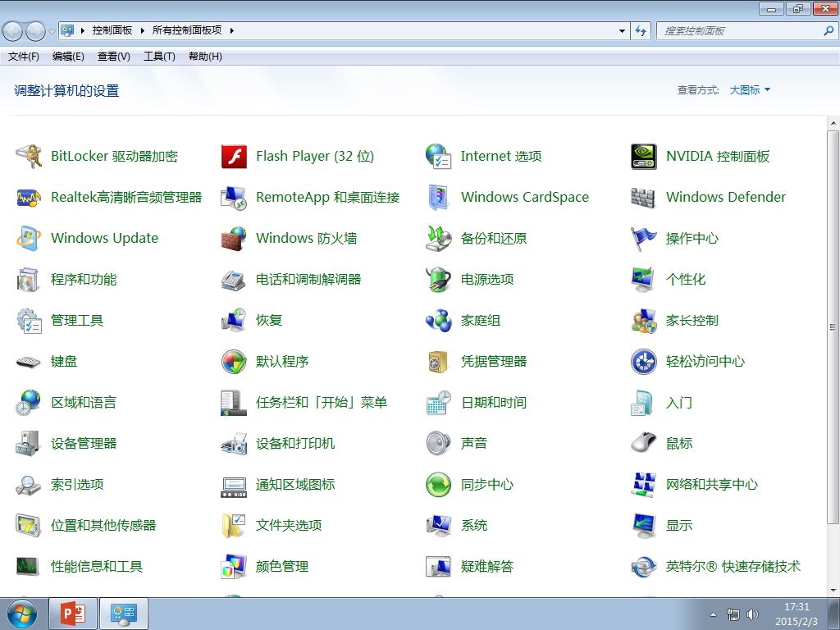Click the Windows Start button

click(x=21, y=614)
